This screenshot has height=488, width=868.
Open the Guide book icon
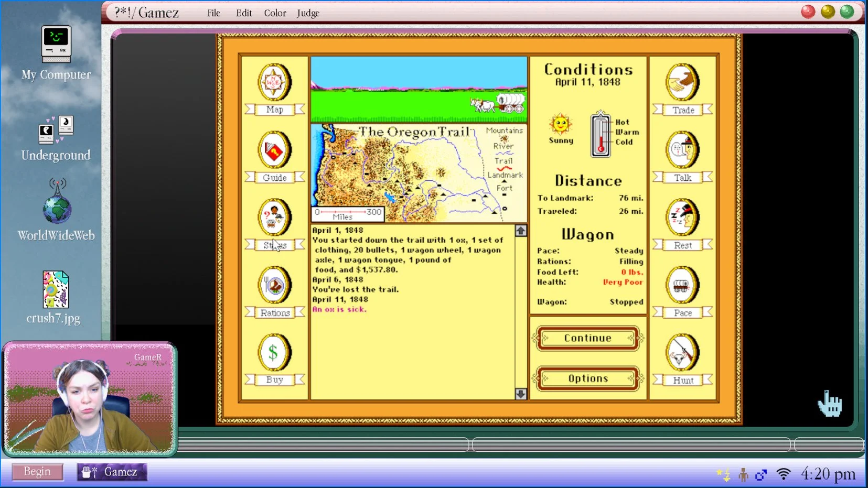[274, 150]
